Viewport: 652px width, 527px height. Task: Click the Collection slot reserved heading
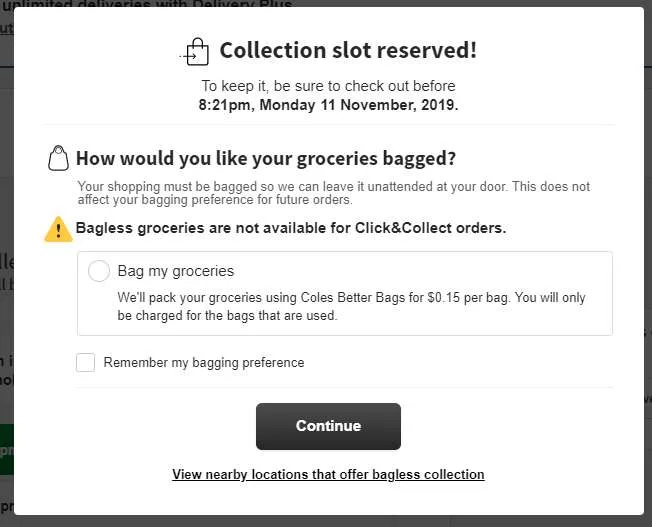pos(348,50)
